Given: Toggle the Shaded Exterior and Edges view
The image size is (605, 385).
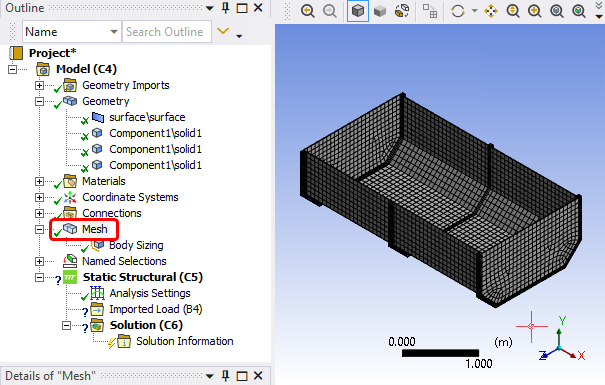Looking at the screenshot, I should tap(358, 11).
